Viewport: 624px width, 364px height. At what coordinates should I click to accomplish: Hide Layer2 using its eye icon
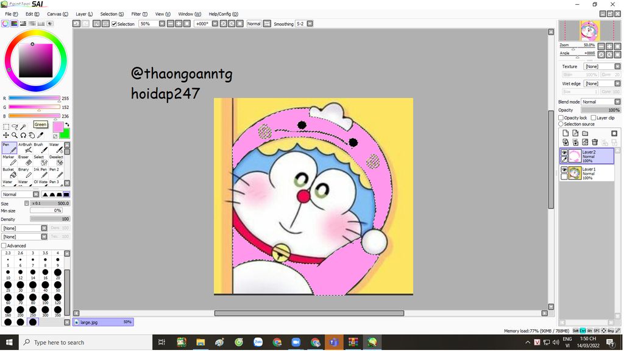pos(564,153)
